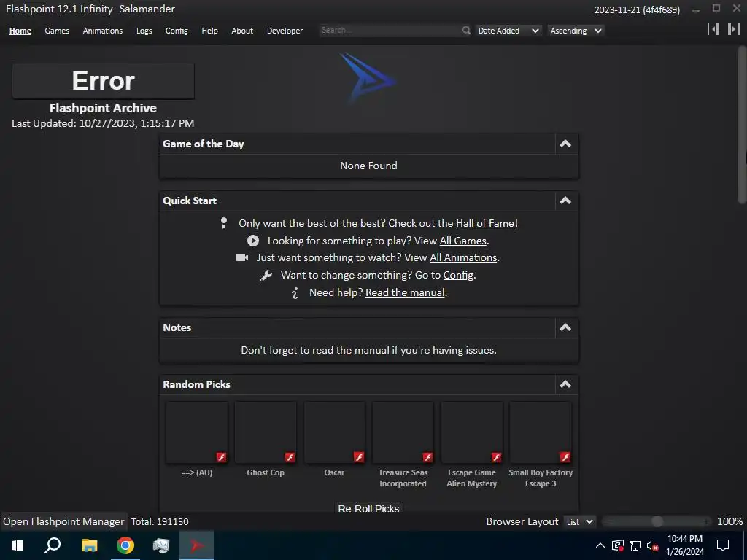Click the Flash badge on ==> (AU)
The height and width of the screenshot is (560, 747).
(221, 457)
